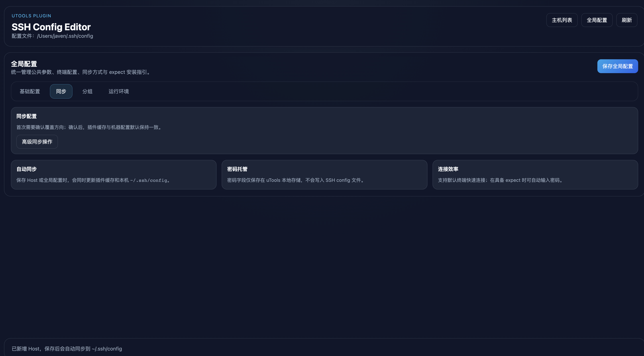This screenshot has width=644, height=356.
Task: Click the 同步配置 section heading
Action: [x=27, y=116]
